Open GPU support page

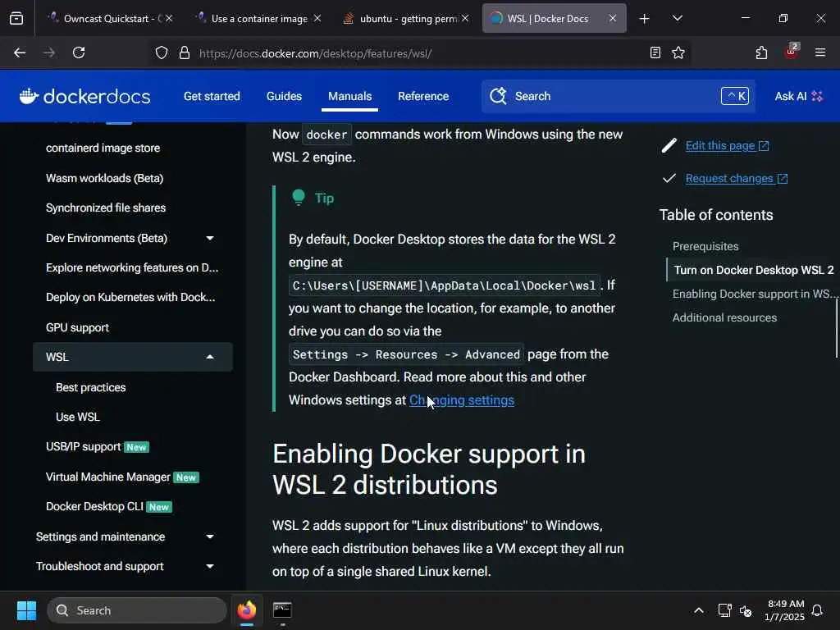pyautogui.click(x=77, y=327)
